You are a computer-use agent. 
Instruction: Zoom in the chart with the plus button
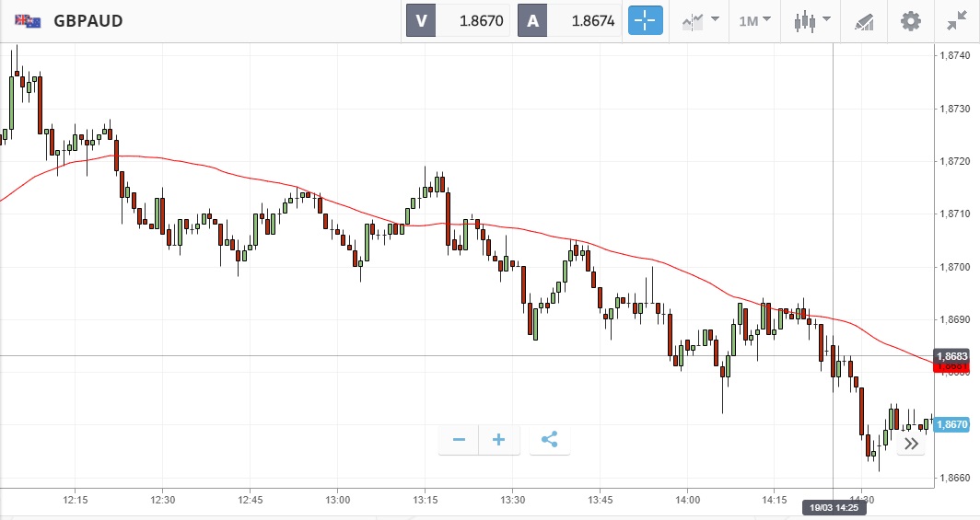click(x=499, y=440)
